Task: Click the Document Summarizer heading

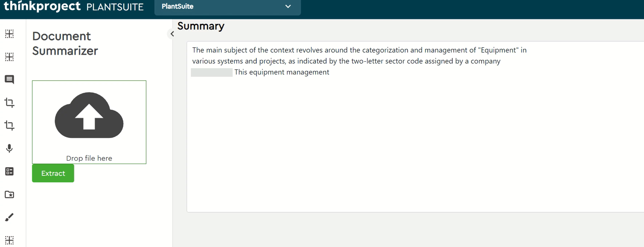Action: tap(65, 43)
